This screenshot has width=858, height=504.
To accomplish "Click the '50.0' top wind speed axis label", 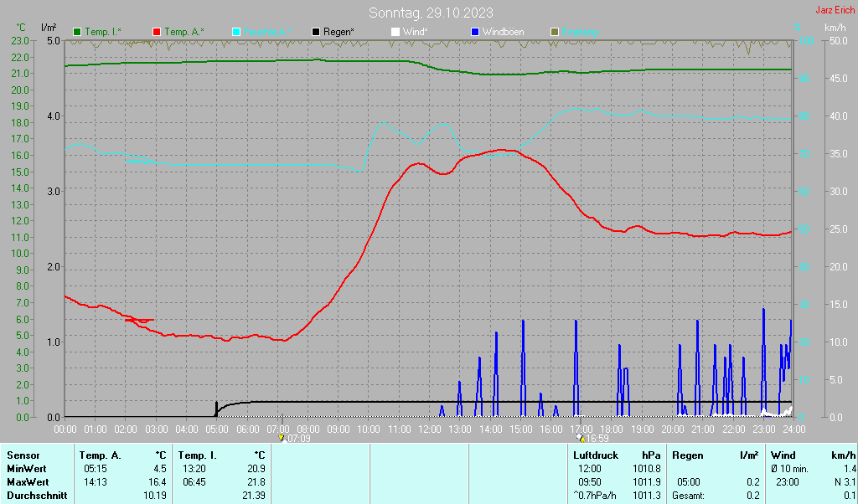I will [840, 40].
